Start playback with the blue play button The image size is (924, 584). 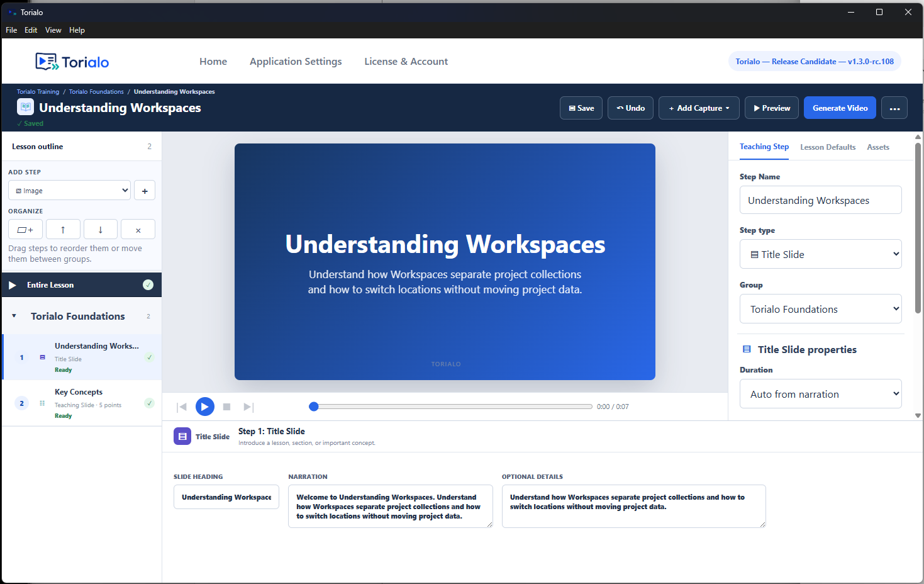click(204, 407)
